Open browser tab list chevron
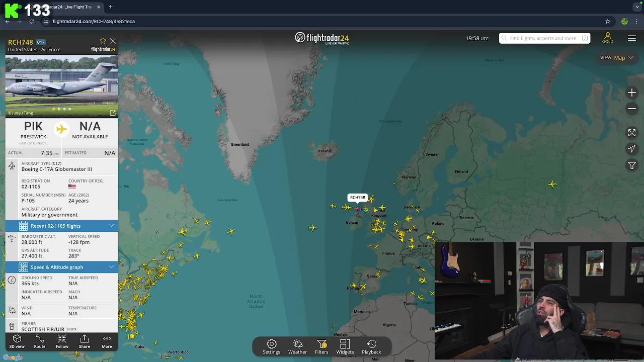The height and width of the screenshot is (362, 644). [637, 7]
